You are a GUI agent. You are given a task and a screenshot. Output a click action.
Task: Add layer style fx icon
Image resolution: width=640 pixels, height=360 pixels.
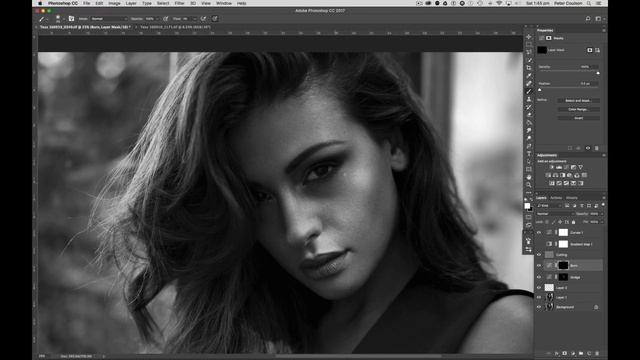click(x=556, y=353)
